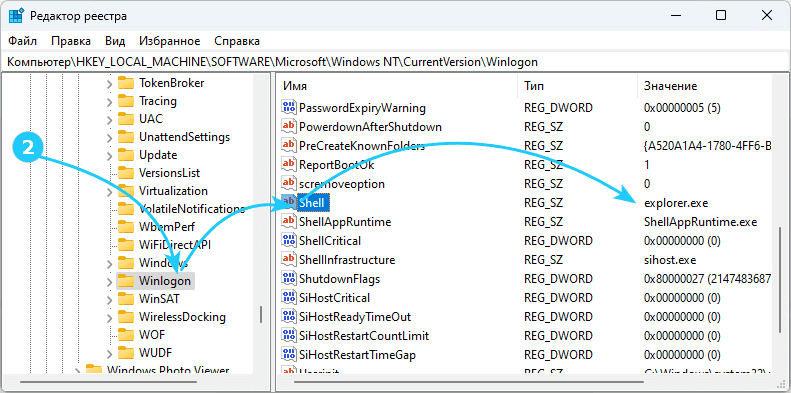Expand the Tracing key chevron
This screenshot has width=791, height=393.
click(109, 101)
